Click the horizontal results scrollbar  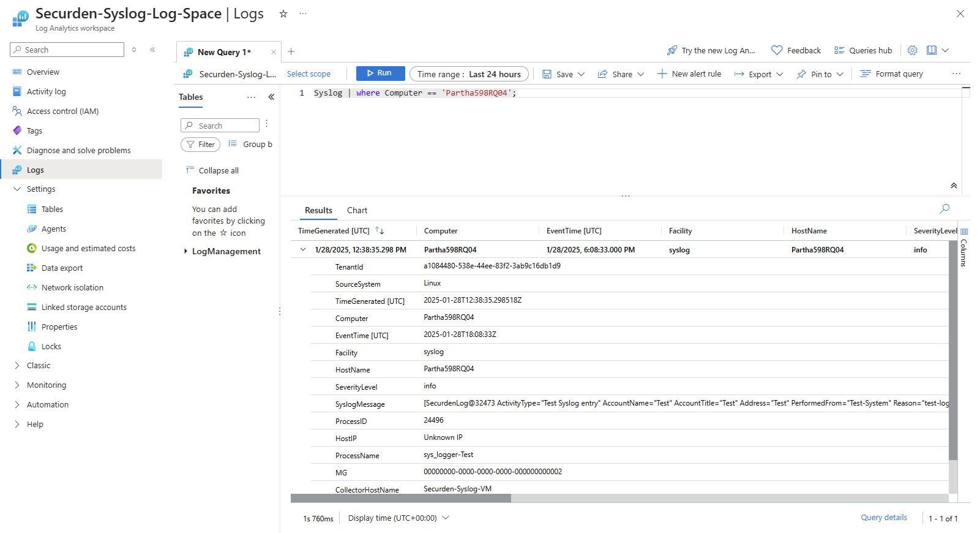coord(401,498)
